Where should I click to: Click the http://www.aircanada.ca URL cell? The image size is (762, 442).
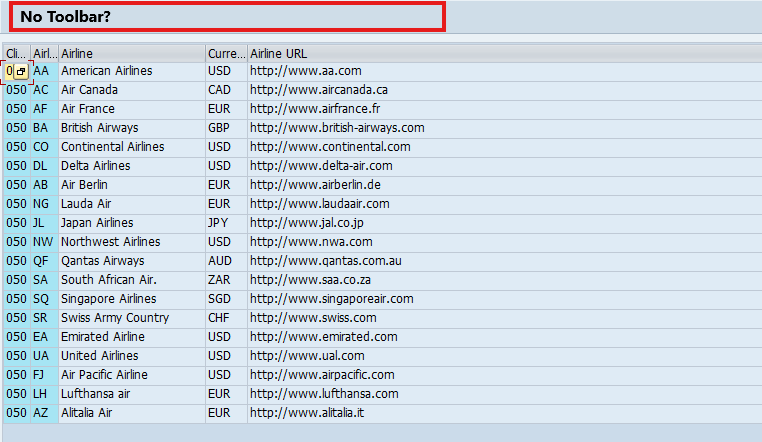click(504, 90)
